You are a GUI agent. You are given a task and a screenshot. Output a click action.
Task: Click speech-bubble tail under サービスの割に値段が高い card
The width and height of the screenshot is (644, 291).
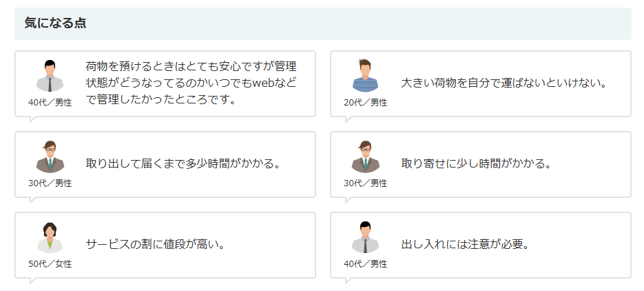(x=32, y=281)
